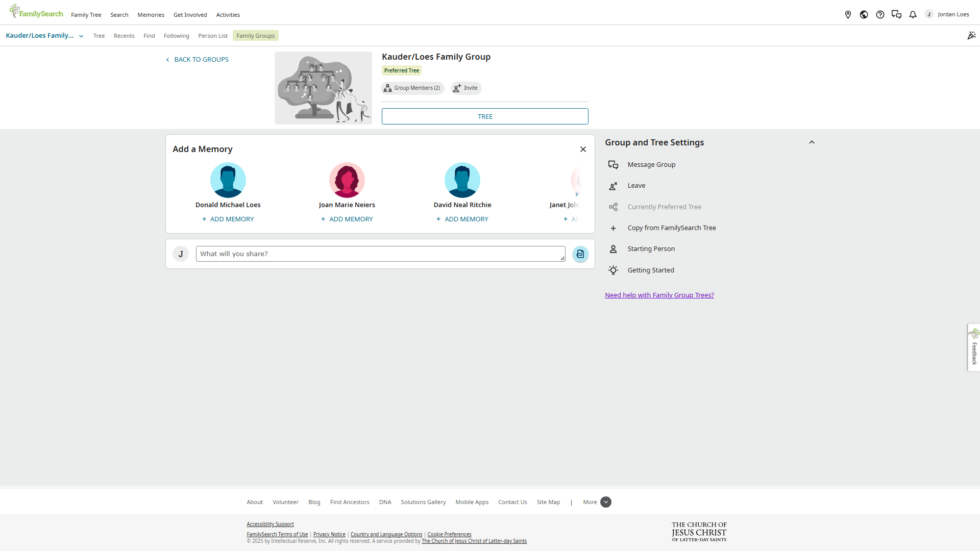The image size is (980, 551).
Task: Click Joan Marie Neiers avatar
Action: pos(347,180)
